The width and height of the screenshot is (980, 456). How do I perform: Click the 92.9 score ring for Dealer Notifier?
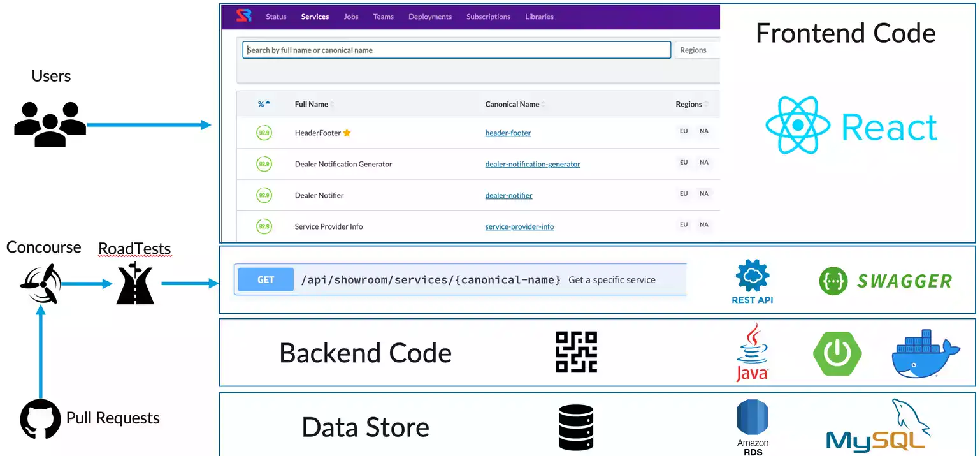pyautogui.click(x=264, y=195)
